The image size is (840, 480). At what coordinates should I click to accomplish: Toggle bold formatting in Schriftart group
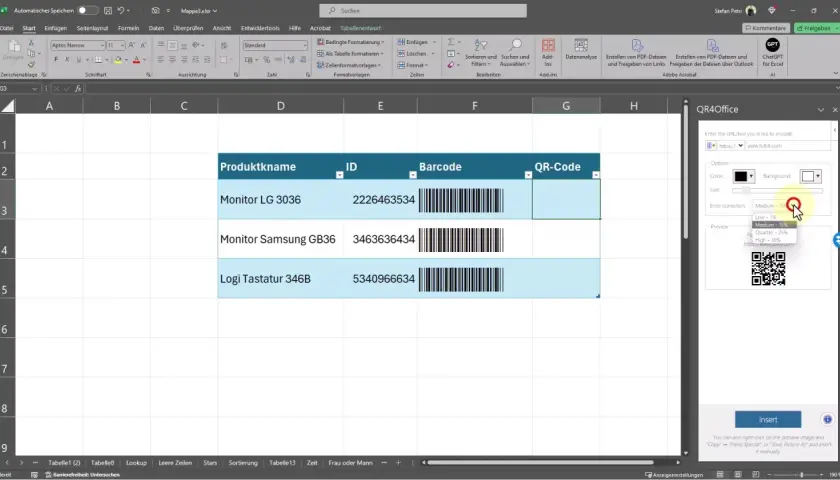56,60
